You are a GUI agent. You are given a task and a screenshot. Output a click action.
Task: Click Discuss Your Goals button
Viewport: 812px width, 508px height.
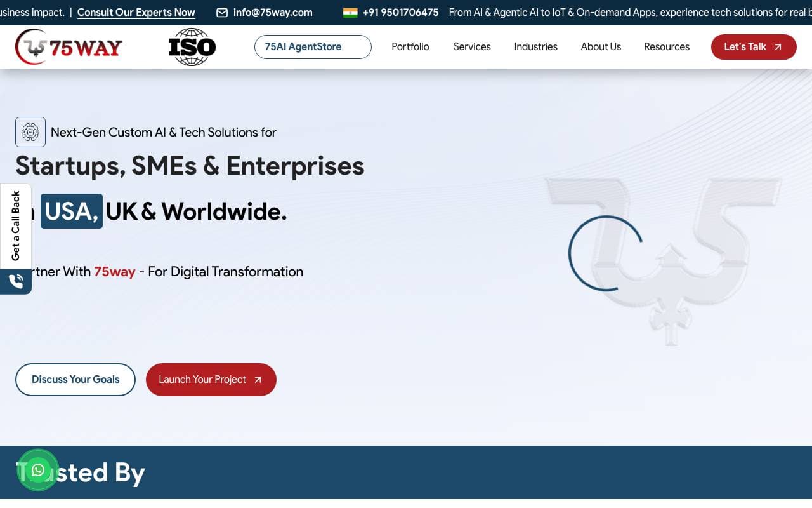[75, 380]
